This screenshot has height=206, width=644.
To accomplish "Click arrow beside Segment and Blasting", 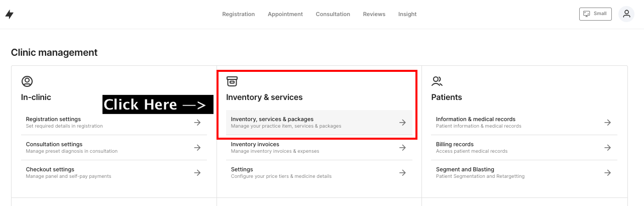I will coord(607,173).
